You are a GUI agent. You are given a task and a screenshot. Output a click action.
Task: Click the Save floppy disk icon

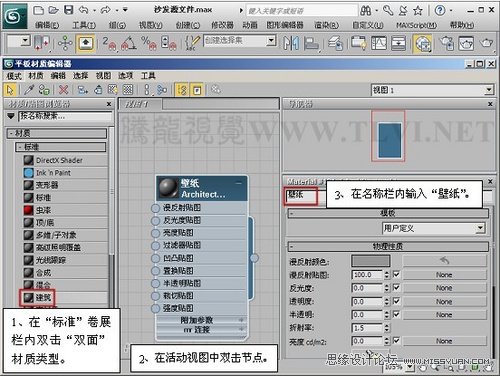coord(69,10)
